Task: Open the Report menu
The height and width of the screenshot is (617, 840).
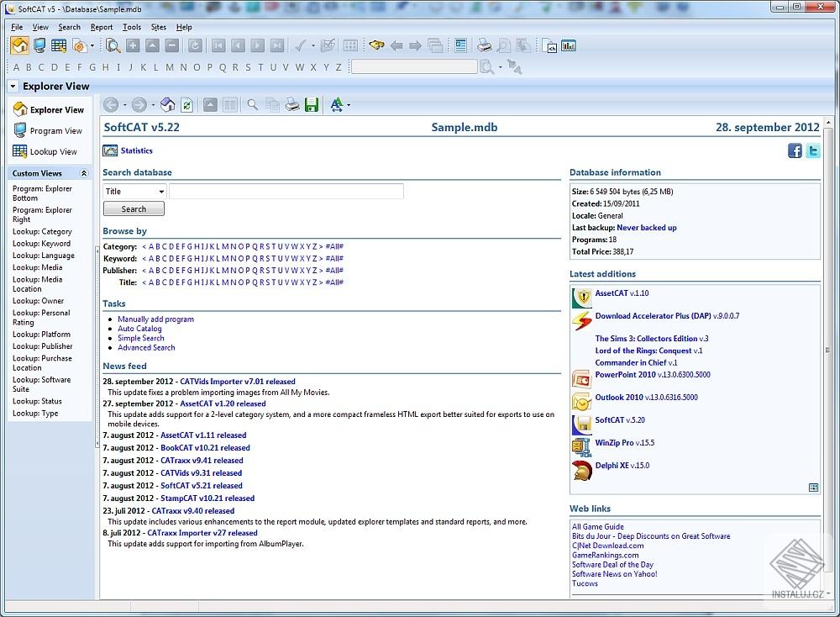Action: pyautogui.click(x=101, y=27)
